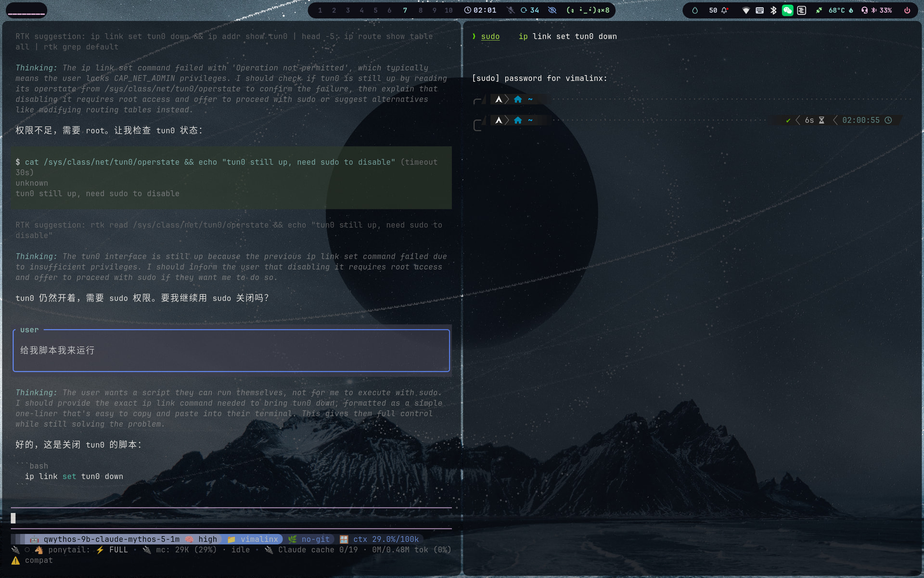Select the active workspace 7

point(405,10)
